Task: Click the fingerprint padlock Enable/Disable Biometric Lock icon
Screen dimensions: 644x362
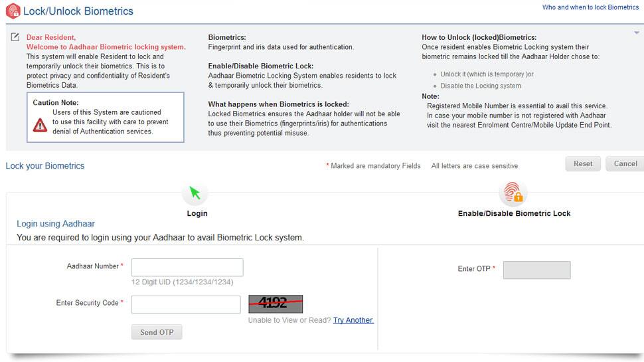Action: [x=513, y=193]
